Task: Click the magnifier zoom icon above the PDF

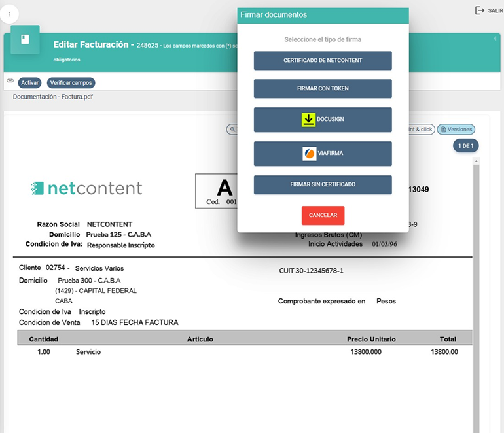Action: point(232,130)
